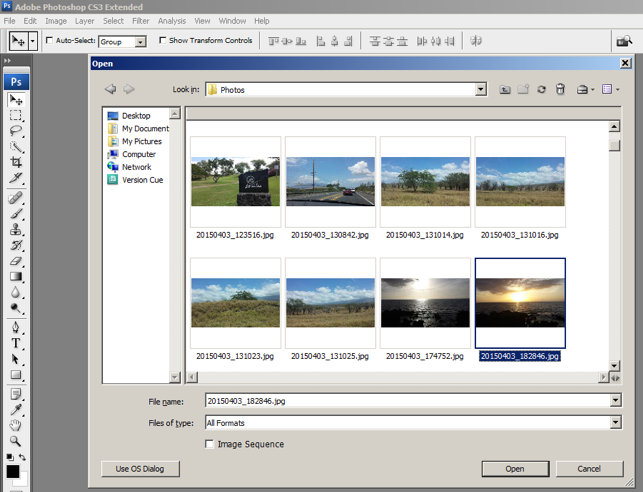Click the black foreground color swatch
The width and height of the screenshot is (643, 492).
(x=12, y=471)
